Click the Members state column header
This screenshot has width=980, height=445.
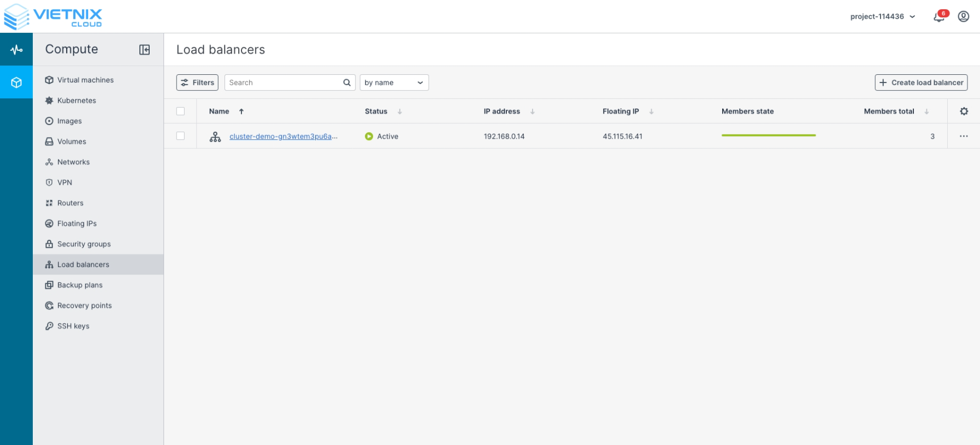[748, 111]
